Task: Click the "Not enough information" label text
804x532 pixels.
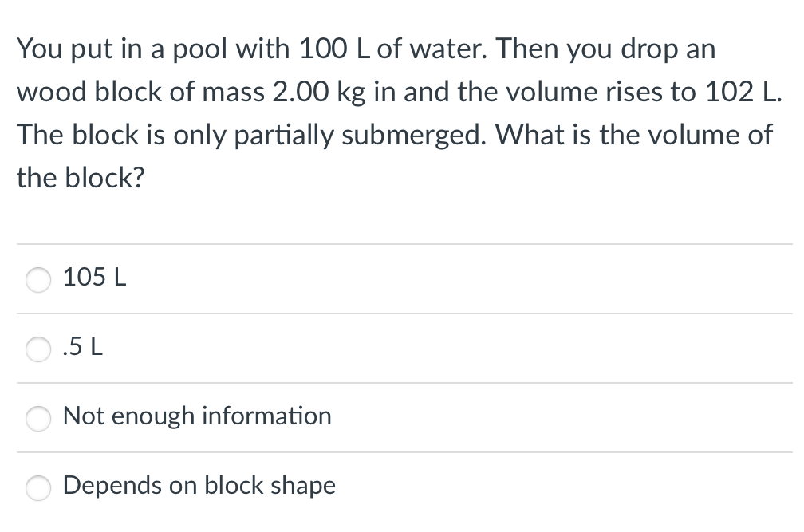Action: coord(197,416)
